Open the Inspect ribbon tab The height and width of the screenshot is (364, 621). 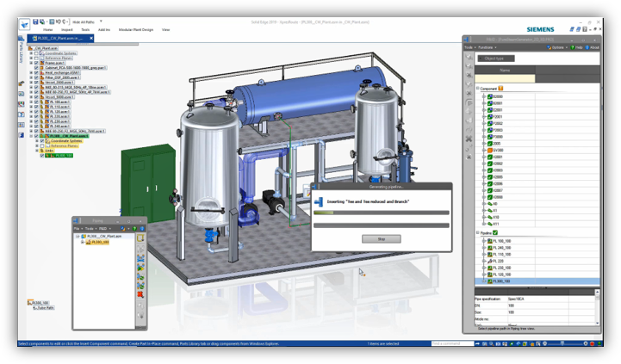pyautogui.click(x=66, y=29)
